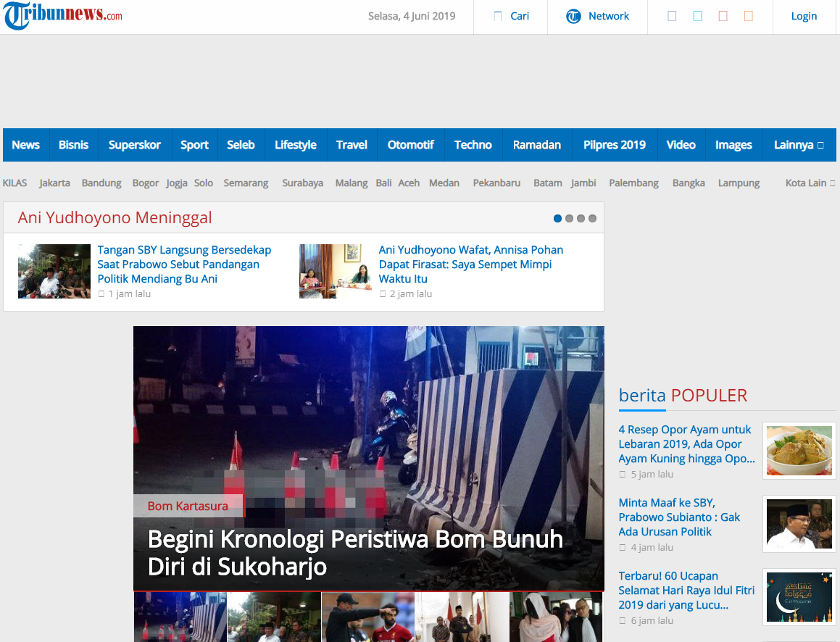The width and height of the screenshot is (840, 642).
Task: Select the second carousel dot
Action: [570, 218]
